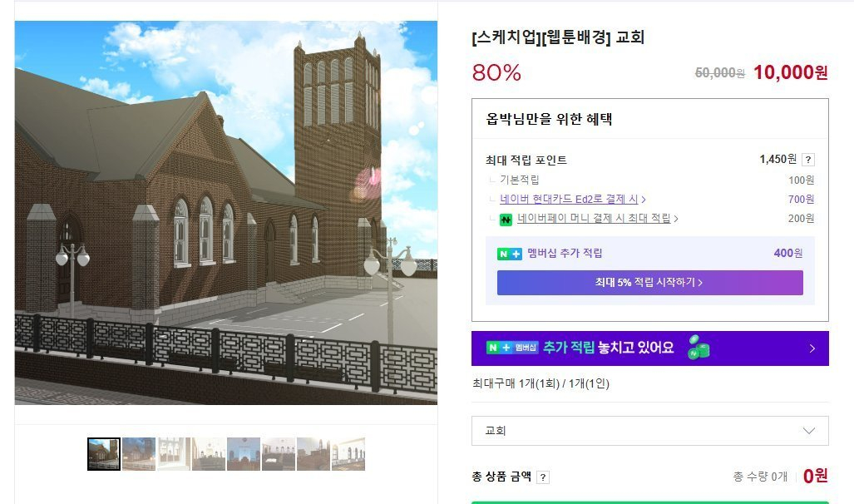854x504 pixels.
Task: Expand the purple banner's right arrow
Action: click(812, 348)
